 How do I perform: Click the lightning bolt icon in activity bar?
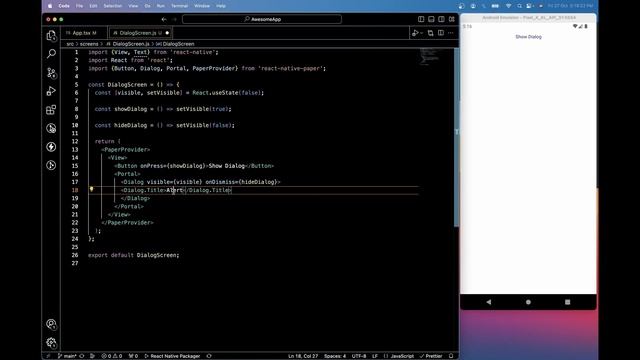pos(51,147)
